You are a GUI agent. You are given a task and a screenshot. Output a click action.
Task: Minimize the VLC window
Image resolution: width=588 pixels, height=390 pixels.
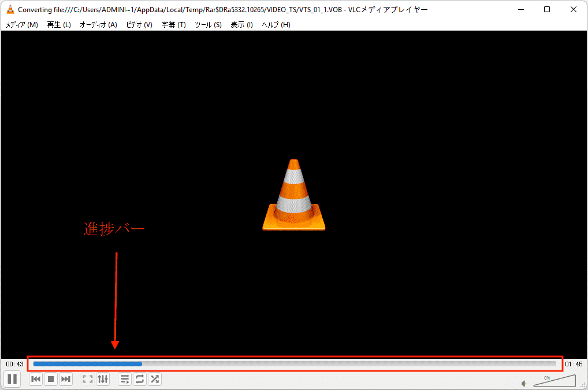tap(521, 9)
